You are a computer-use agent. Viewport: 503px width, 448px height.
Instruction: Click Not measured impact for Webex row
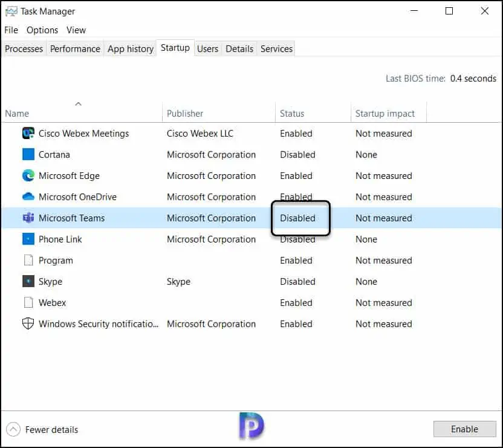[x=384, y=303]
